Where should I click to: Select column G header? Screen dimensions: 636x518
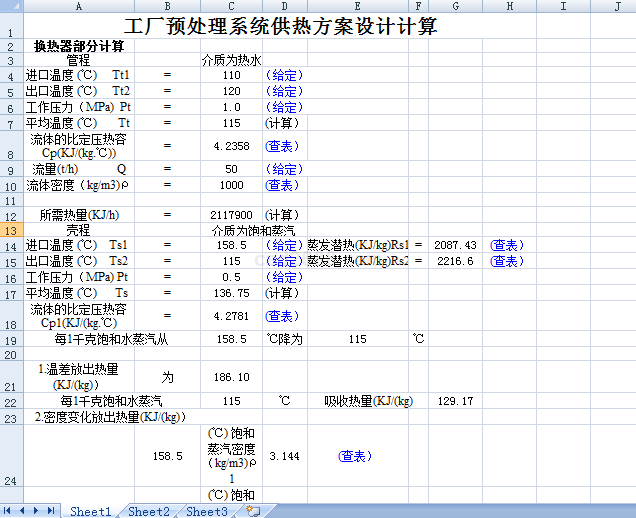point(455,6)
